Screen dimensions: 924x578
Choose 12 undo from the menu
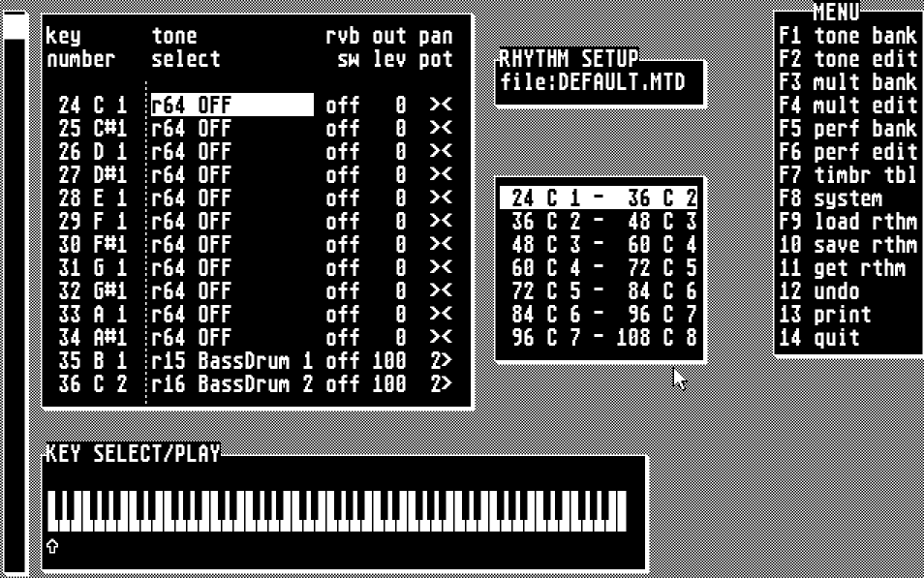click(x=819, y=291)
